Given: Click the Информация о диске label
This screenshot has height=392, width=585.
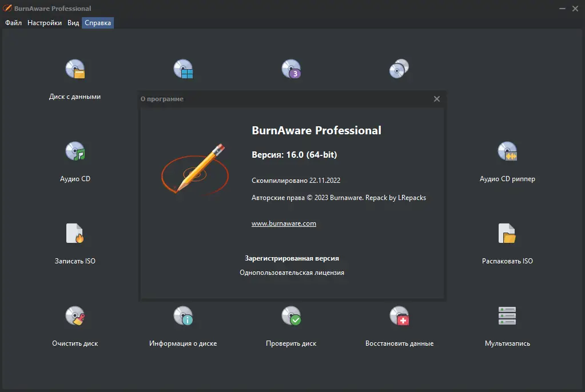Looking at the screenshot, I should click(183, 343).
